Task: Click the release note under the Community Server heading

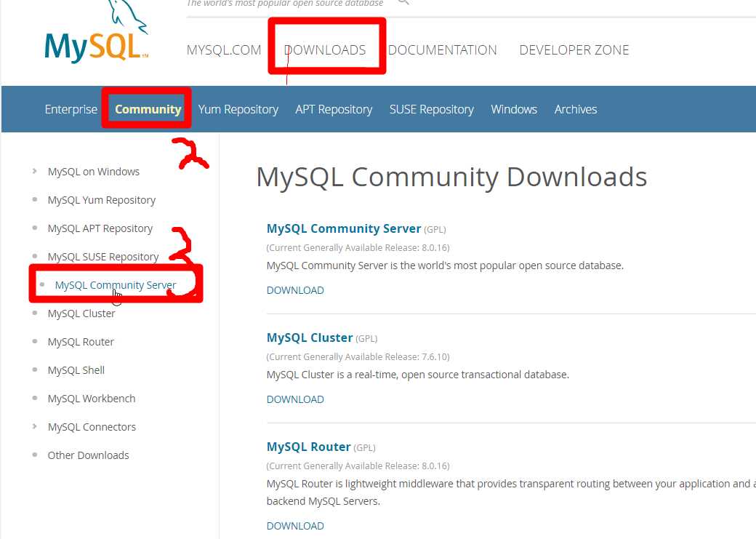Action: [x=358, y=247]
